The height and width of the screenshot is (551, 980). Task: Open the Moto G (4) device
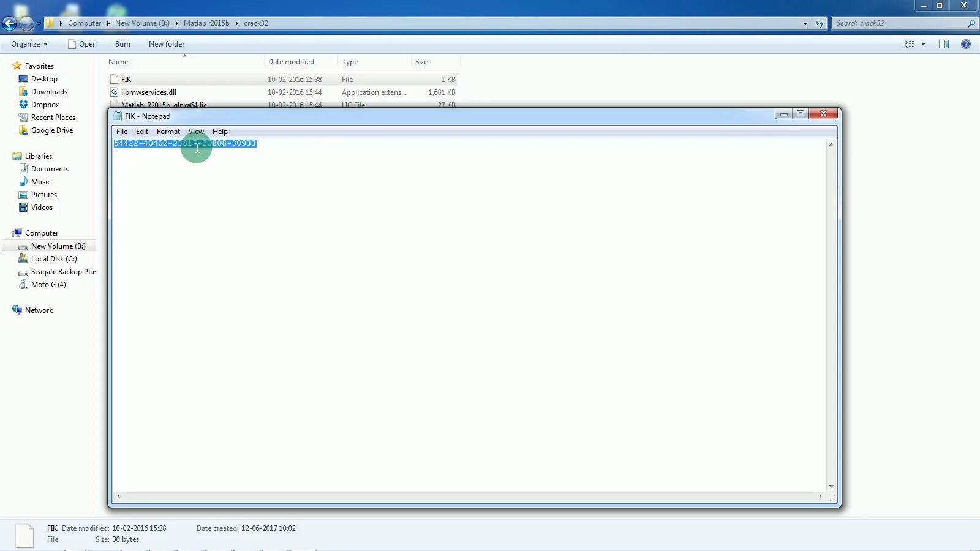click(48, 285)
